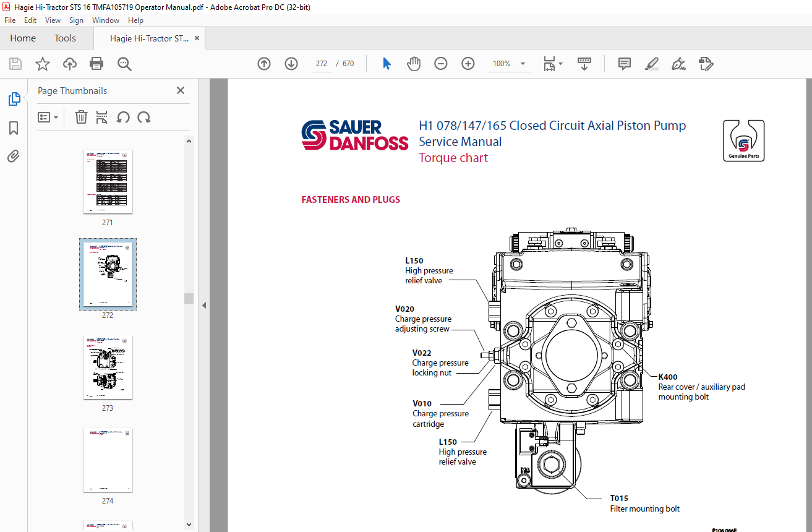Zoom out with the minus icon
The height and width of the screenshot is (532, 812).
coord(441,64)
